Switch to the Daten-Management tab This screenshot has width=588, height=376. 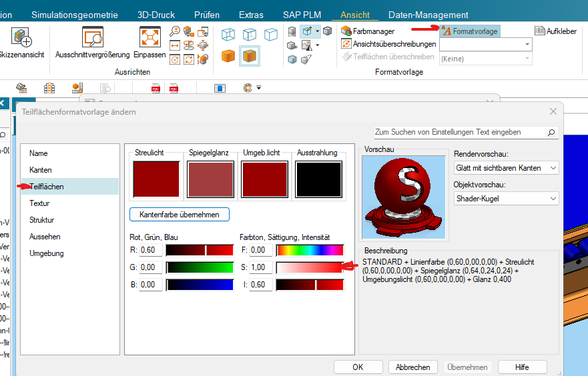tap(428, 15)
